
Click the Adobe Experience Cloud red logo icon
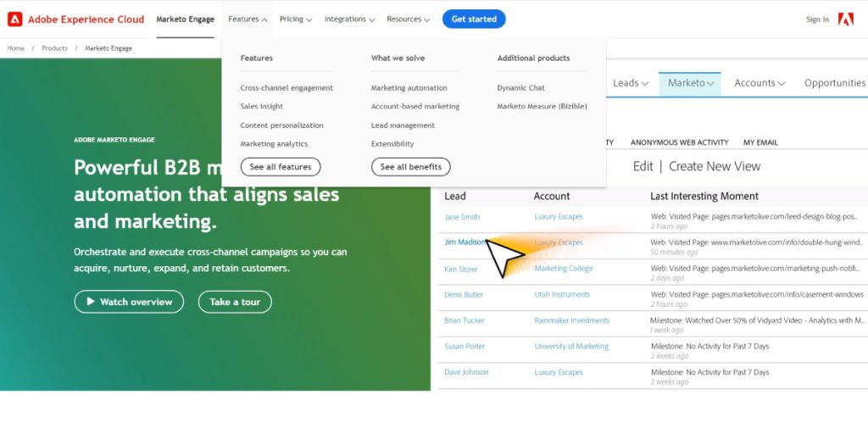click(15, 19)
